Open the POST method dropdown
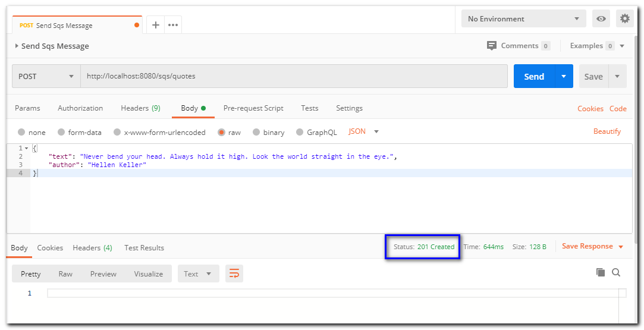Image resolution: width=644 pixels, height=330 pixels. tap(46, 76)
